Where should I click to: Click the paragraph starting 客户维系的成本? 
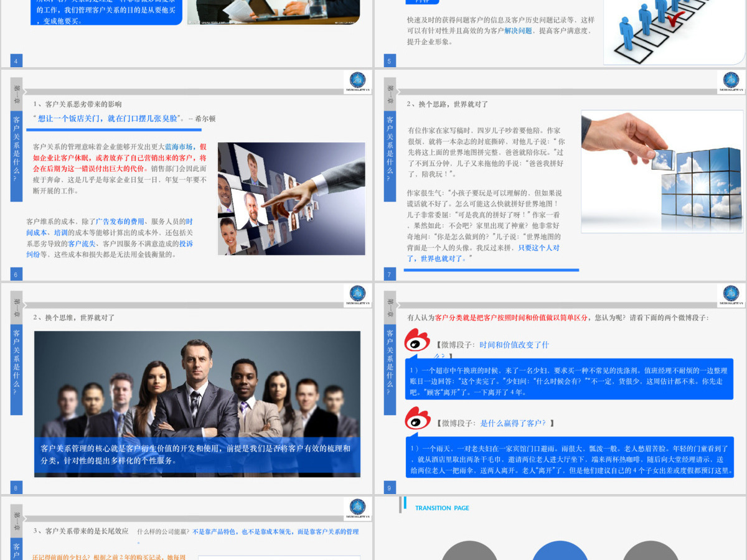pyautogui.click(x=111, y=238)
